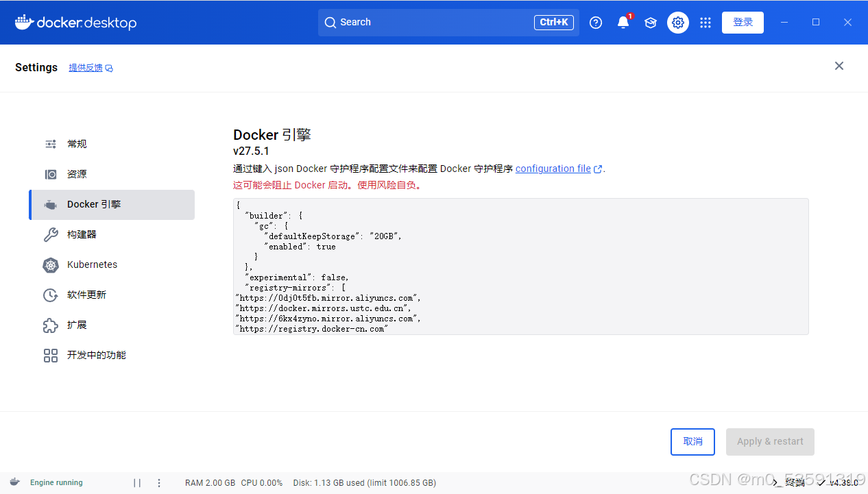Viewport: 868px width, 494px height.
Task: Select 资源 in settings sidebar
Action: tap(112, 174)
